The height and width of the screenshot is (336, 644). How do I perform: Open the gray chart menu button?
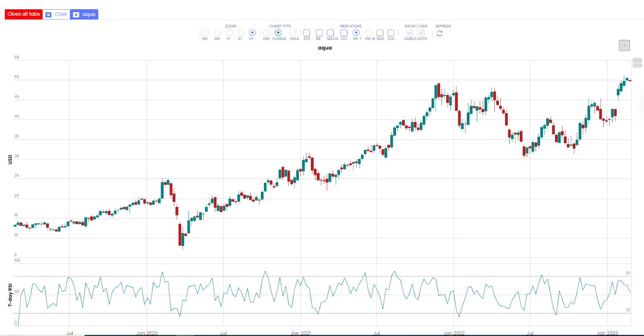point(624,46)
